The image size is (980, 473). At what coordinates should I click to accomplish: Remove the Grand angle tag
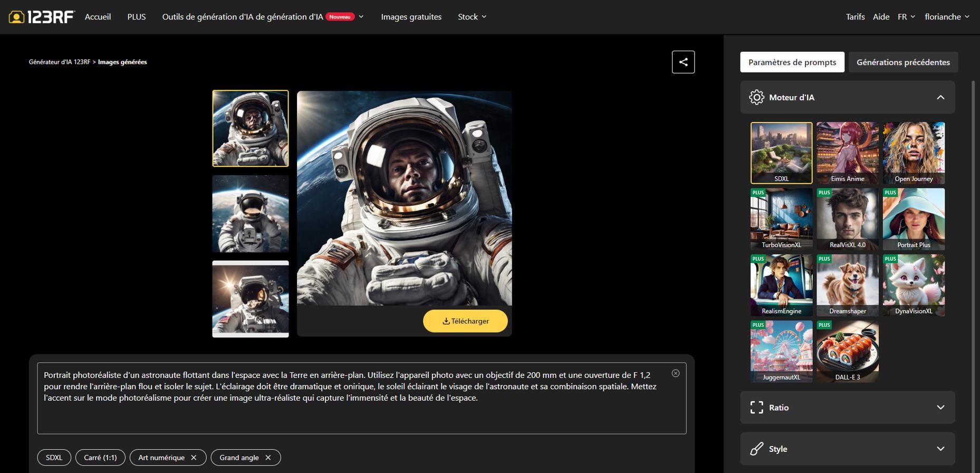(x=268, y=458)
